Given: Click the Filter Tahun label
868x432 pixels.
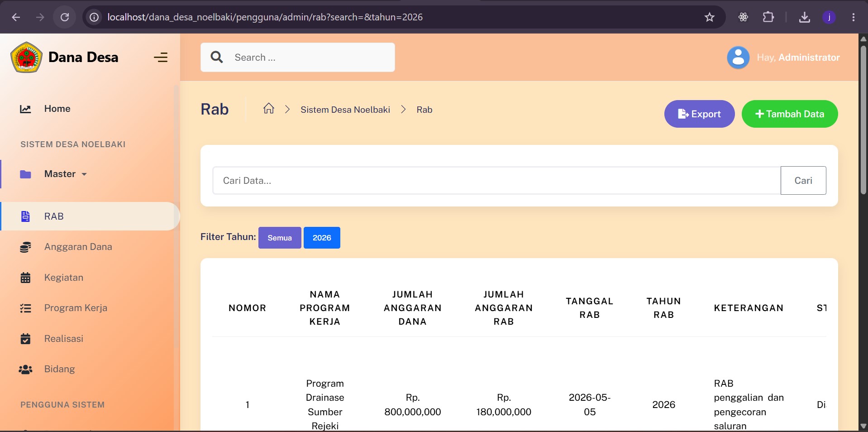Looking at the screenshot, I should [x=228, y=237].
